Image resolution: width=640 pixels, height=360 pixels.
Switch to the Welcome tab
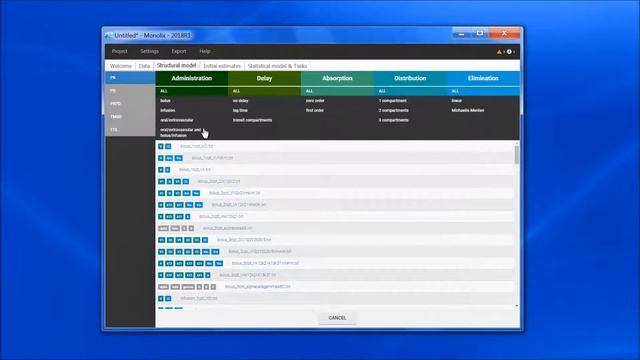pyautogui.click(x=121, y=66)
